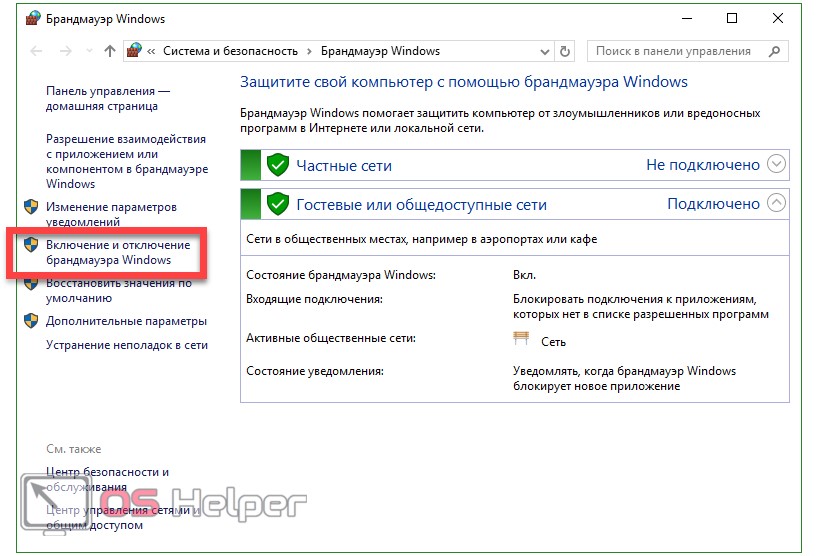
Task: Click the bench icon next to Сеть
Action: 521,340
